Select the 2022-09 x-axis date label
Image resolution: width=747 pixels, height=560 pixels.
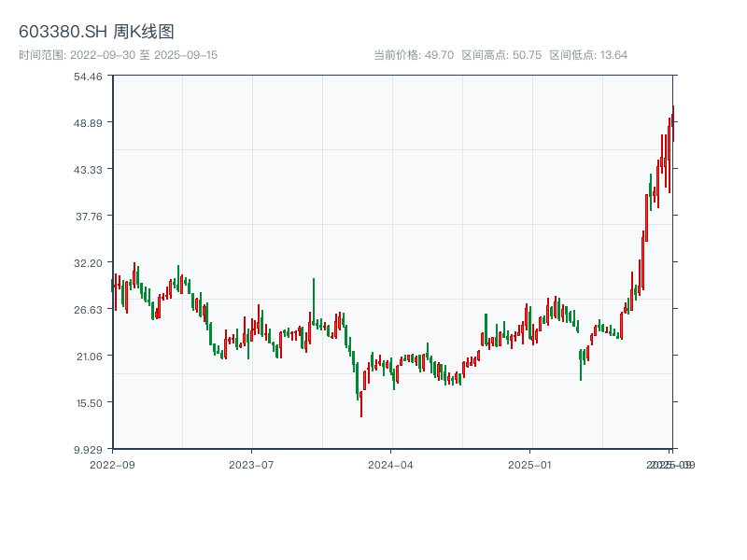pos(112,464)
